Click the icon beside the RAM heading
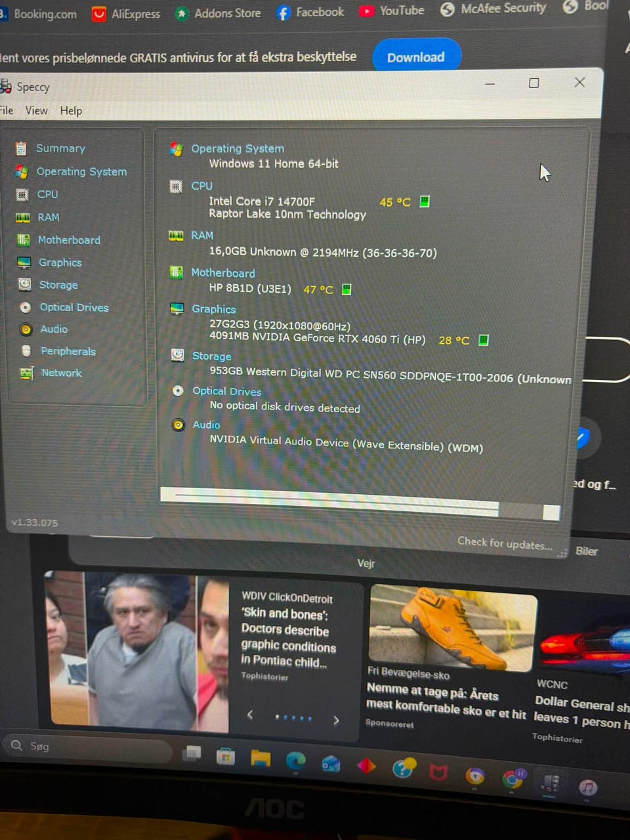 [176, 236]
